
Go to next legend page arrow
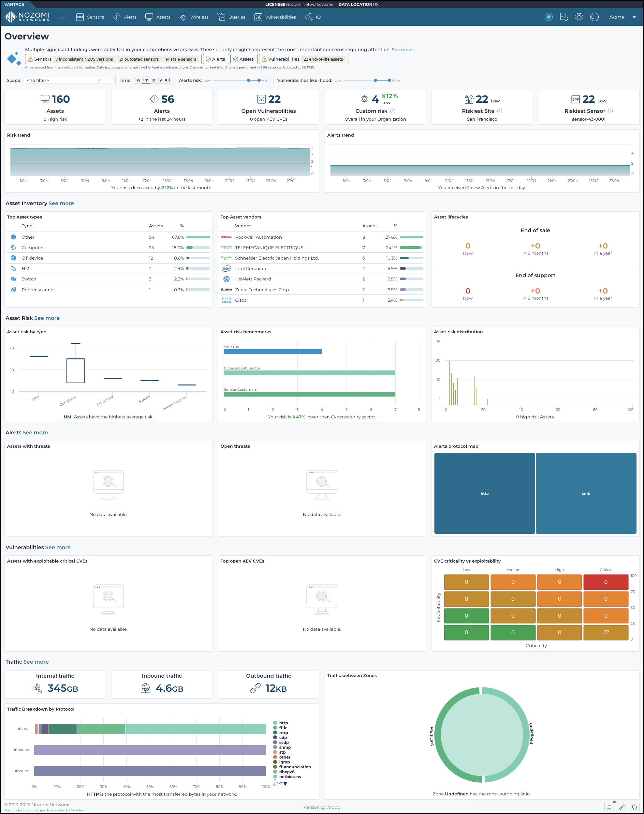285,784
